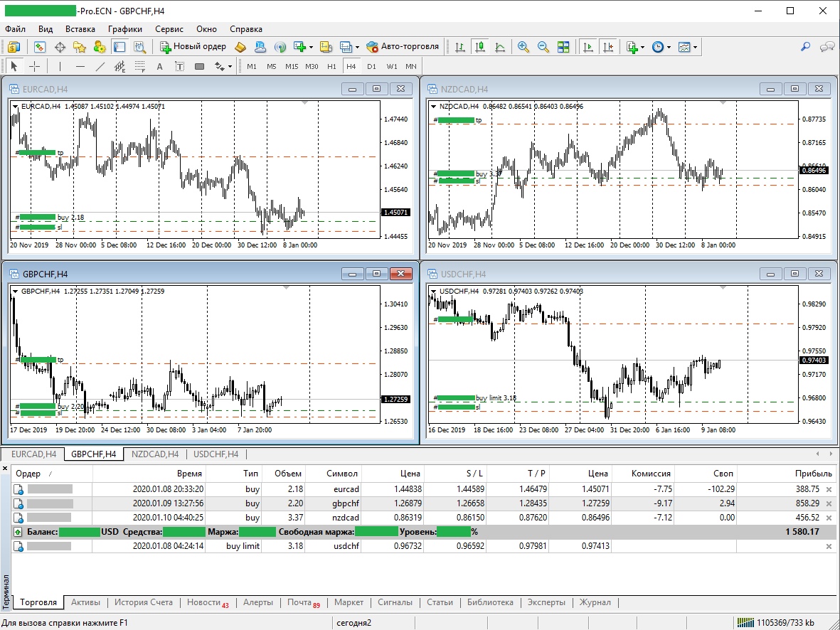Select the crosshair tool

pos(34,66)
